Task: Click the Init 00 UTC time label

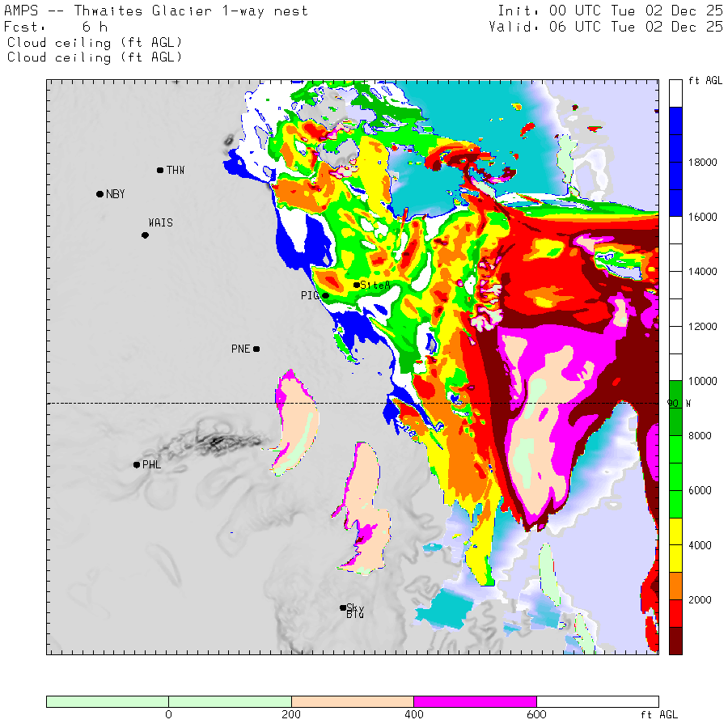Action: pos(610,11)
